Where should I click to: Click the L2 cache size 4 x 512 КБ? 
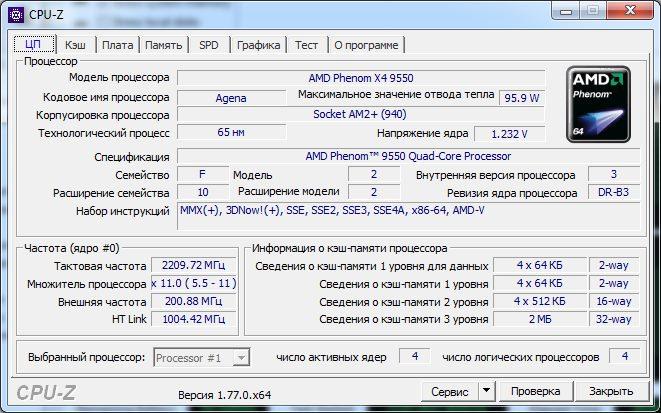(540, 301)
